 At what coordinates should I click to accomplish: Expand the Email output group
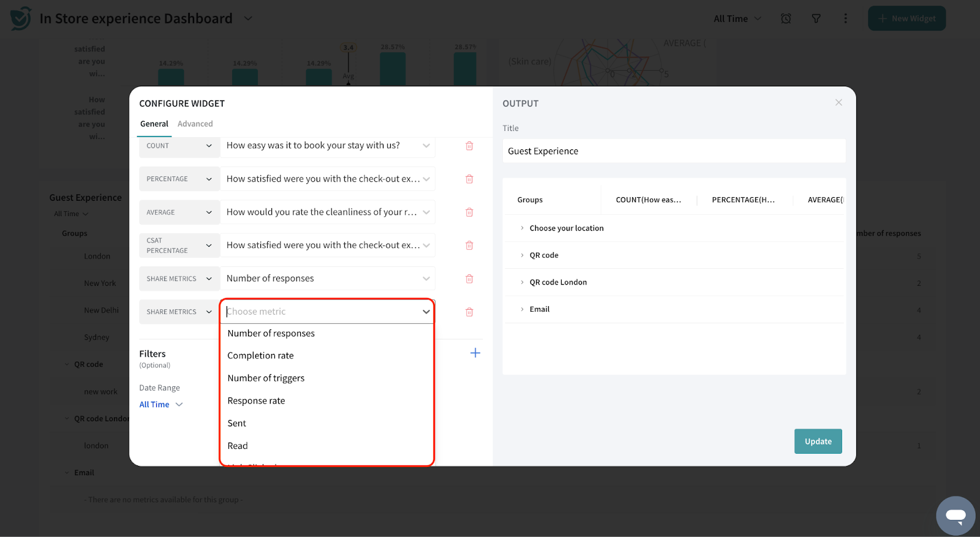point(522,309)
